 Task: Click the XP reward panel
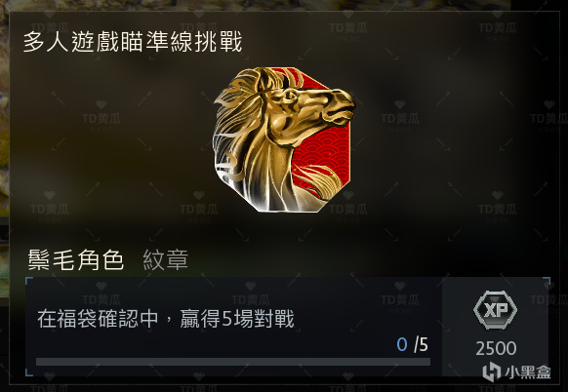495,327
